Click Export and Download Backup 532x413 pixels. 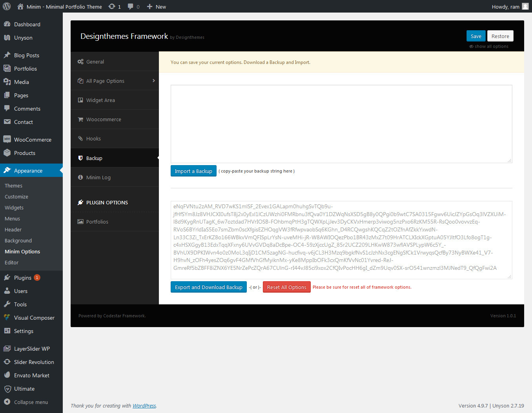(209, 287)
